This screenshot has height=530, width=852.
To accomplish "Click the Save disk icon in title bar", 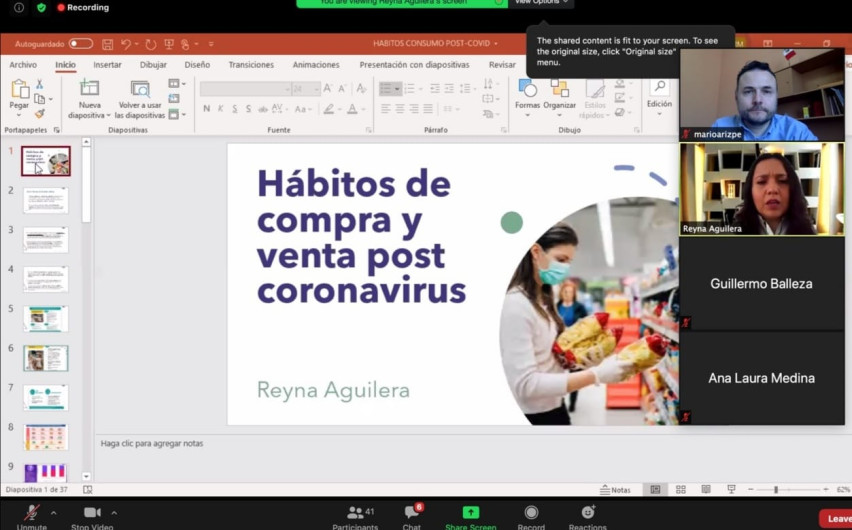I will click(108, 44).
